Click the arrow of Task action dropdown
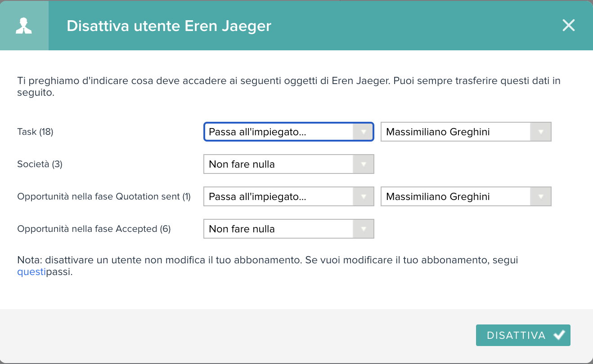The height and width of the screenshot is (364, 593). click(x=364, y=132)
